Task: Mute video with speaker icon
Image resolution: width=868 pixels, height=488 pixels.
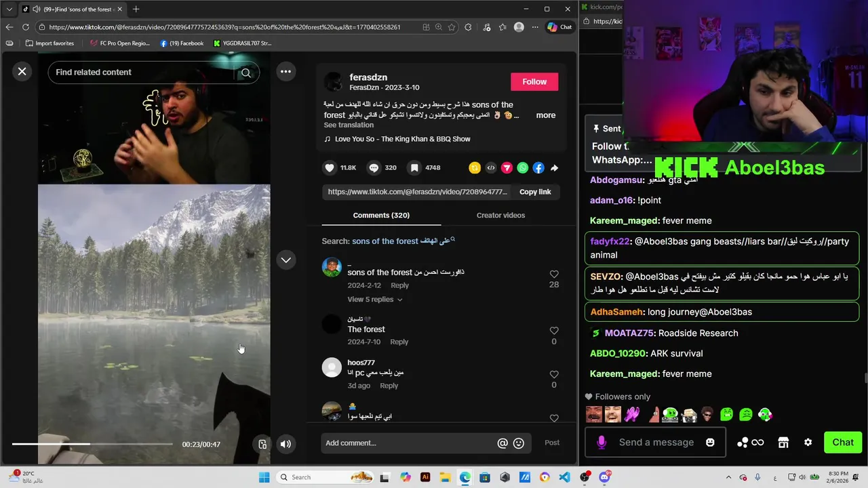Action: pos(285,444)
